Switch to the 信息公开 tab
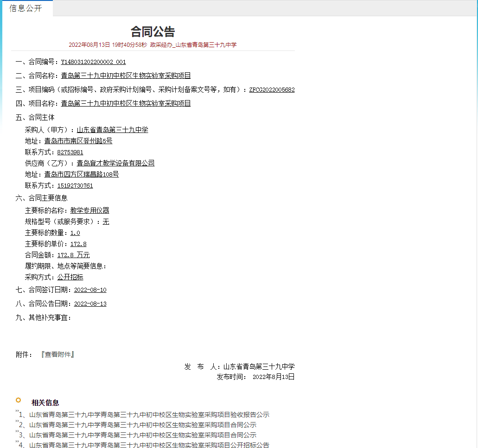This screenshot has height=448, width=478. click(x=25, y=8)
